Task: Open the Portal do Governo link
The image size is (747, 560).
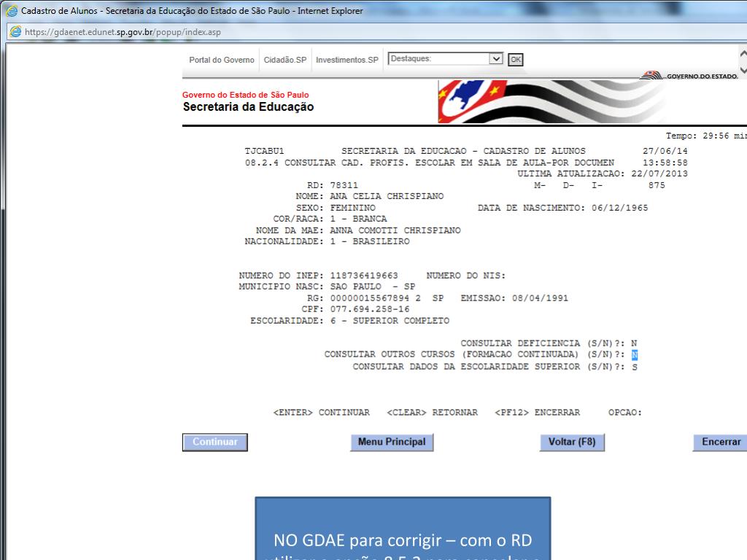Action: 222,60
